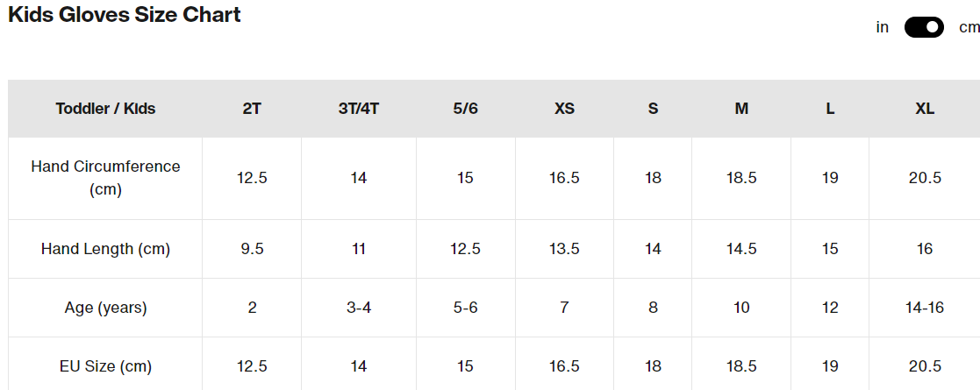Click the S size column header
Screen dimensions: 980x390
click(x=653, y=109)
